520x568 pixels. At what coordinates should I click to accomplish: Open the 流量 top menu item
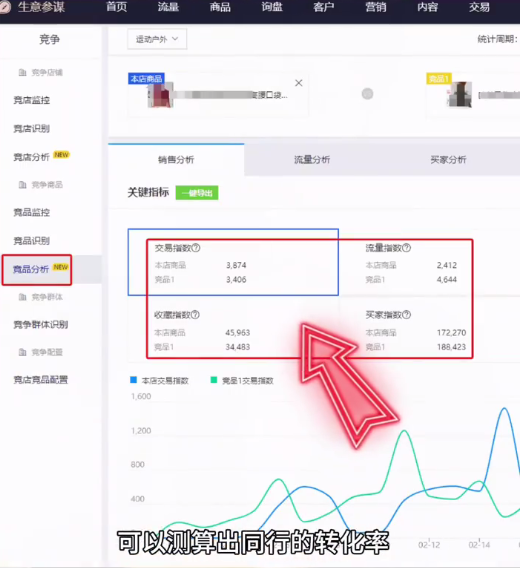pyautogui.click(x=168, y=7)
